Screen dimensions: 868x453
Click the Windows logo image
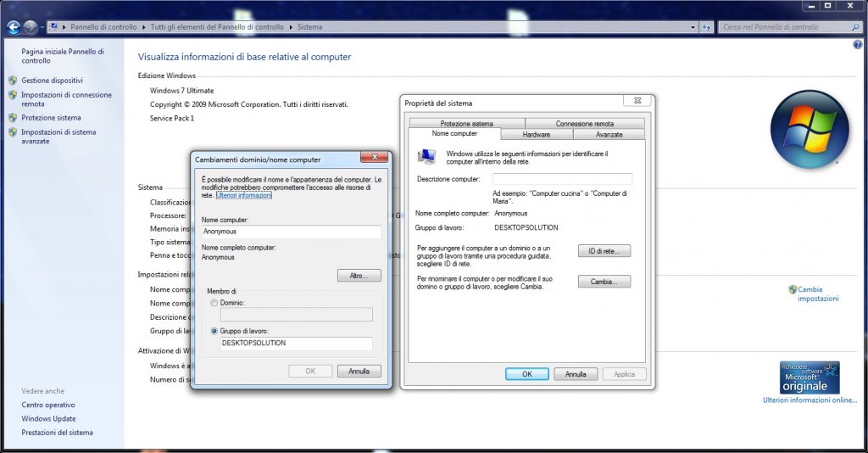[810, 129]
